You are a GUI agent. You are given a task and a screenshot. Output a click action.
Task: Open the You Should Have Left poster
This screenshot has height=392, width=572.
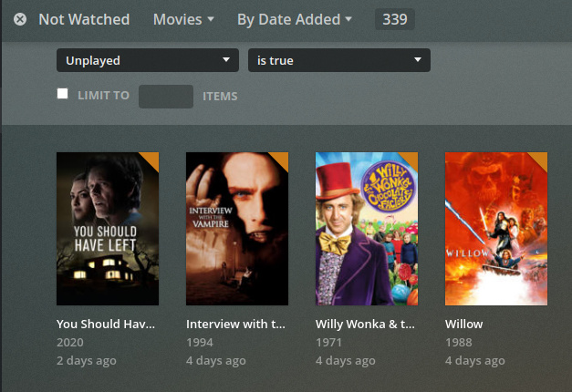(108, 229)
